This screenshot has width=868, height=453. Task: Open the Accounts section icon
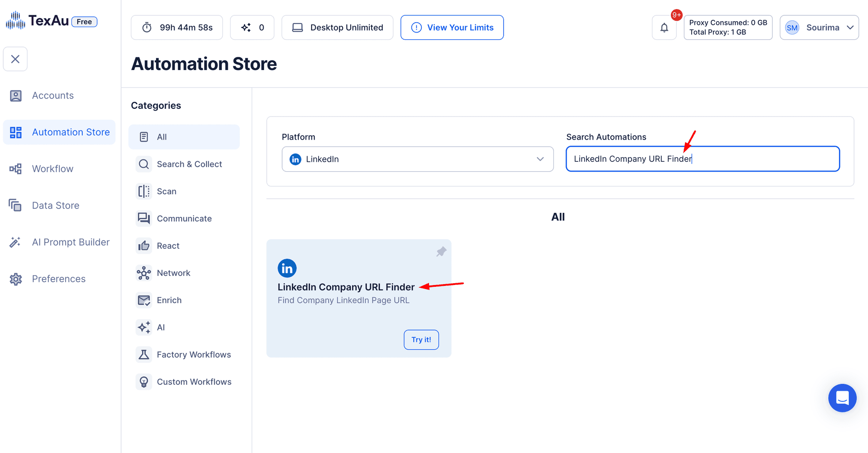pos(16,95)
